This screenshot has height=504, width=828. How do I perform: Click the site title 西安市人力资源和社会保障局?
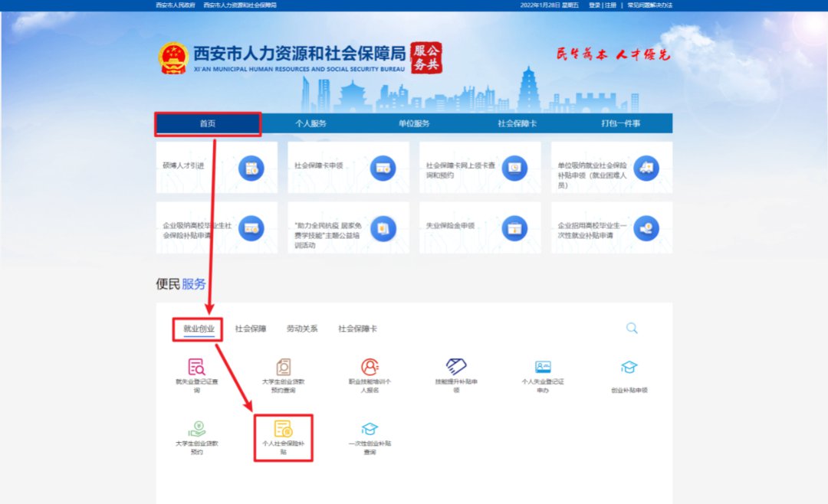300,54
